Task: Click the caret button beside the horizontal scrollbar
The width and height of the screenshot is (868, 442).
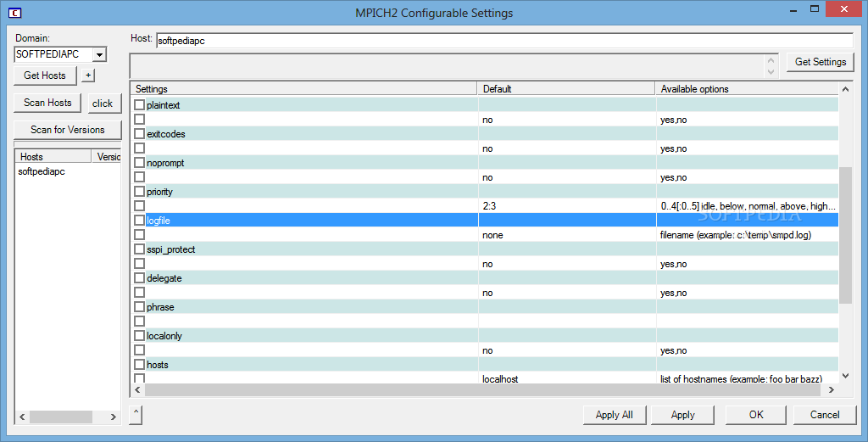Action: pos(136,414)
